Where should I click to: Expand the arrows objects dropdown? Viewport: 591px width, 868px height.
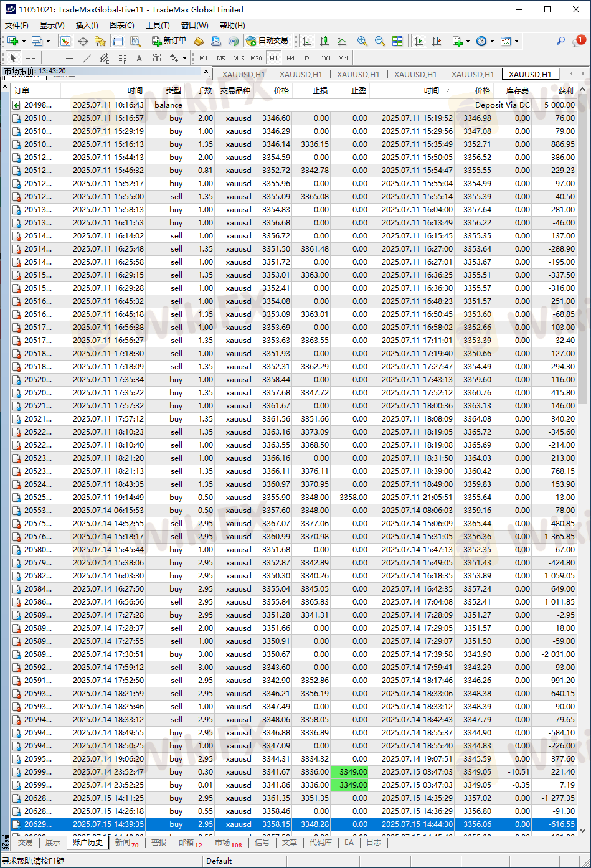coord(184,58)
